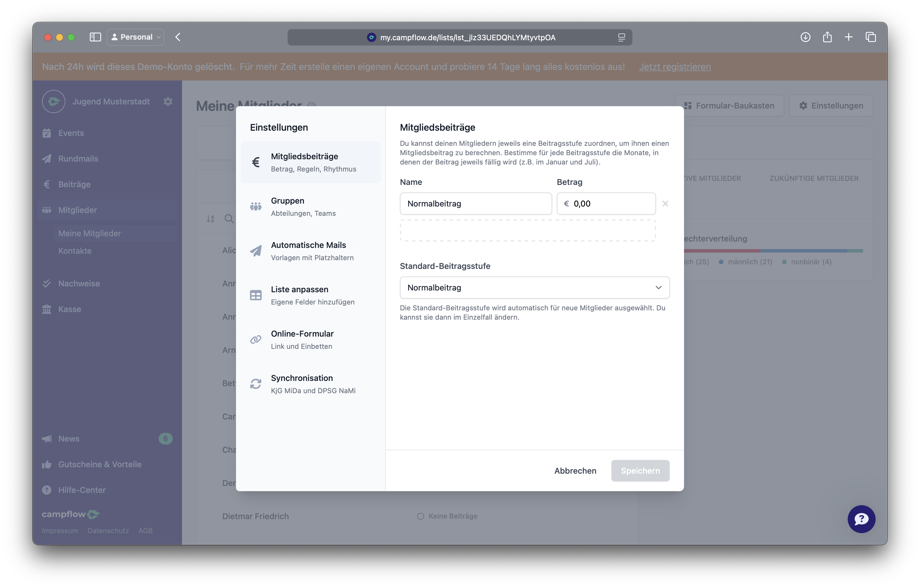This screenshot has height=588, width=920.
Task: Open Liste anpassen settings section
Action: pyautogui.click(x=311, y=295)
